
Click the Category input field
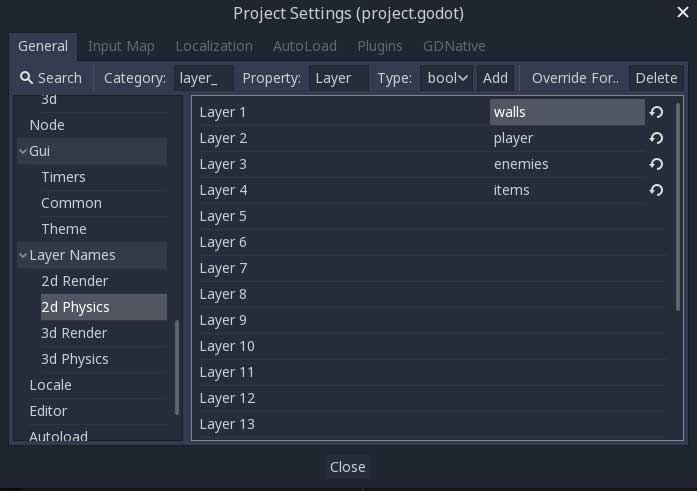[204, 78]
